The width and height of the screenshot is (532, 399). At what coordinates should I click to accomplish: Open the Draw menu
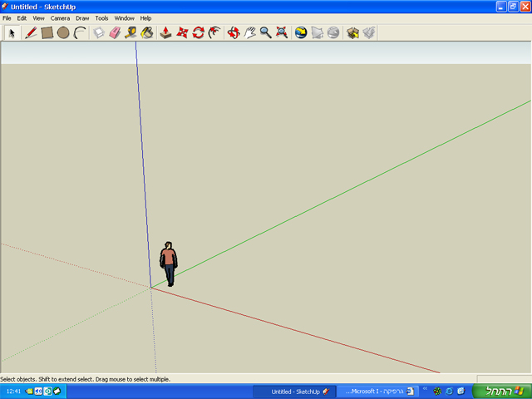(x=82, y=17)
